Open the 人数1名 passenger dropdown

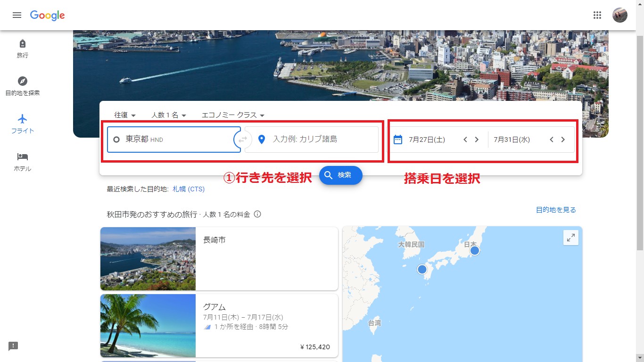click(169, 115)
